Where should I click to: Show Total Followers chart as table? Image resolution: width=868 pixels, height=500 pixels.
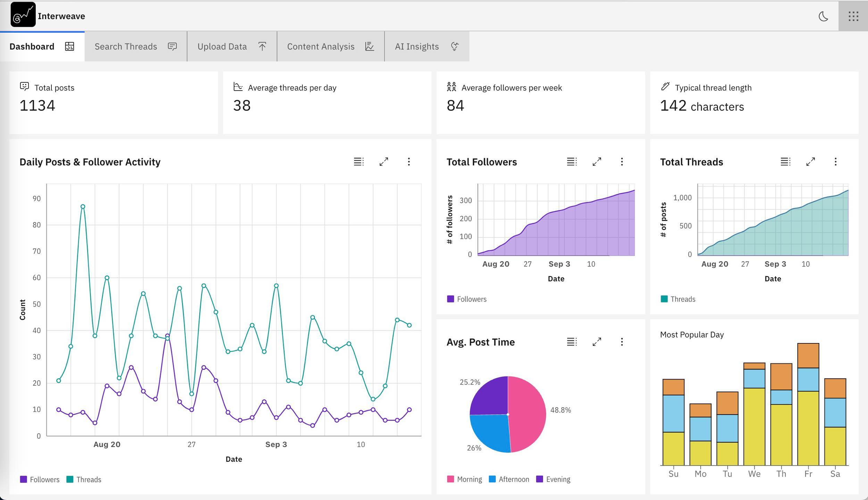(x=572, y=162)
